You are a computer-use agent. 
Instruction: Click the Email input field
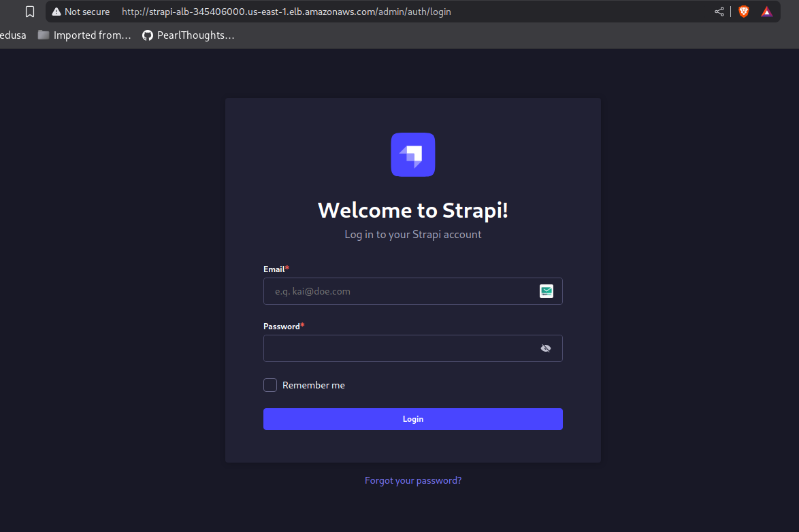[412, 291]
